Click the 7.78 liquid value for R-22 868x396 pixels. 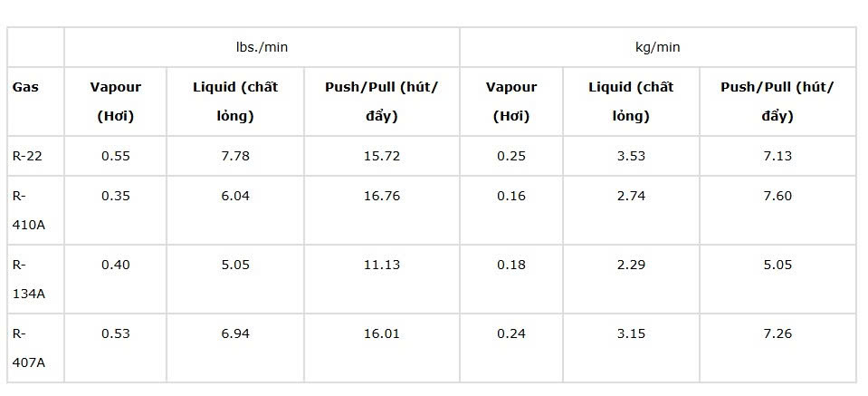(x=235, y=156)
